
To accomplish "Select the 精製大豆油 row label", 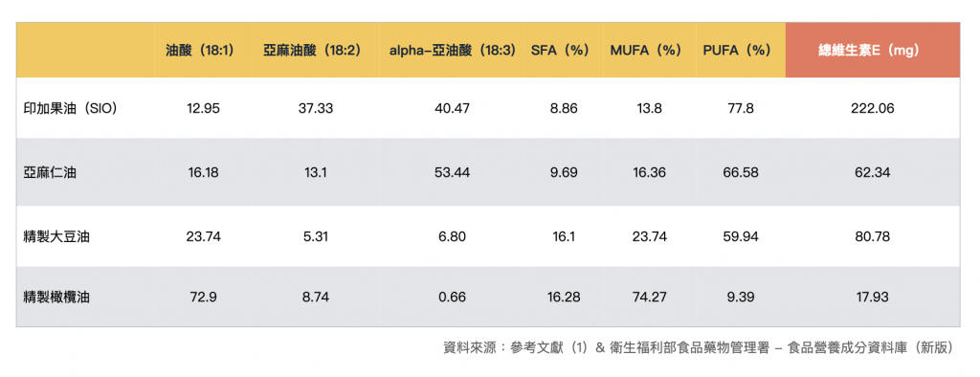I will [x=56, y=237].
